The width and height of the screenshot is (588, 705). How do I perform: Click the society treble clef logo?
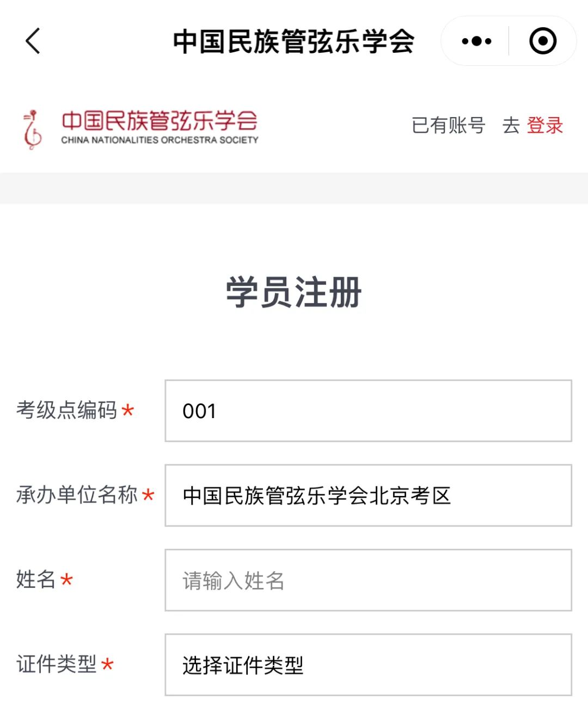pos(32,130)
